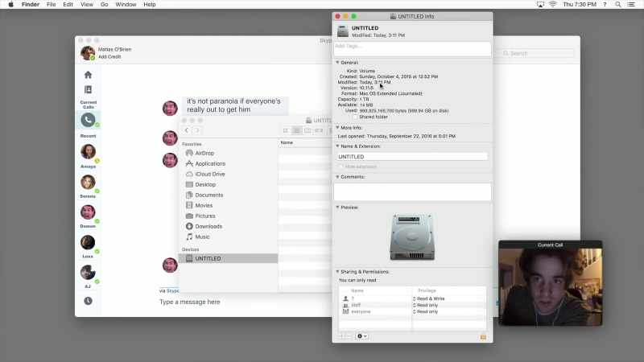Change staff Read only privilege dropdown
This screenshot has height=362, width=644.
tap(426, 306)
